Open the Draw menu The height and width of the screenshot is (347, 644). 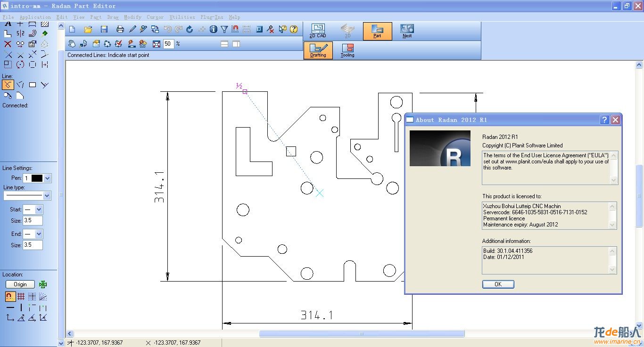click(x=113, y=17)
